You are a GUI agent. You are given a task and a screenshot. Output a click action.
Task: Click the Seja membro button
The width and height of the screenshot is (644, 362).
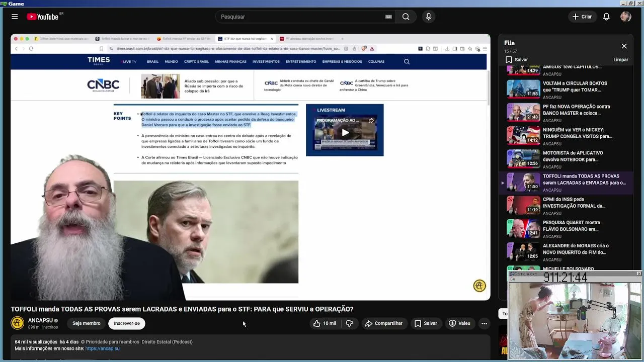pos(86,323)
